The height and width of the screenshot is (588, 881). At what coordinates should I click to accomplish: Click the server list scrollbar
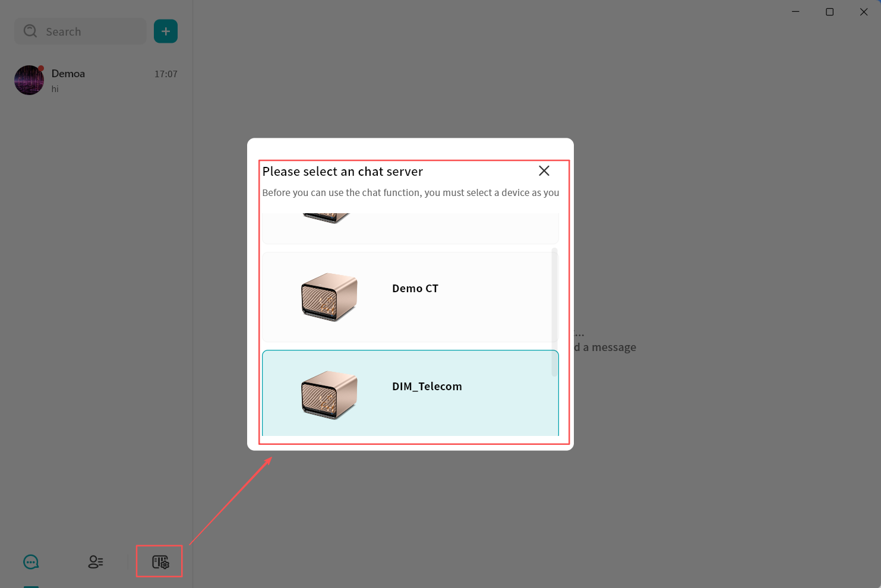pos(554,312)
